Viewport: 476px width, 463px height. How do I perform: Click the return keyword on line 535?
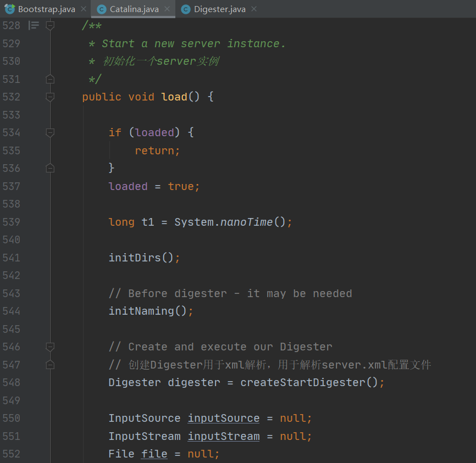[154, 150]
